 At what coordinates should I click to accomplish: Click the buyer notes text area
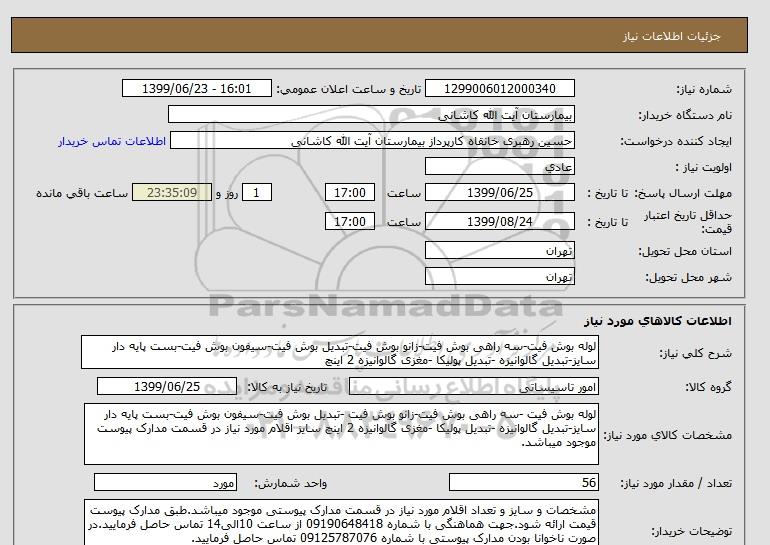point(341,523)
